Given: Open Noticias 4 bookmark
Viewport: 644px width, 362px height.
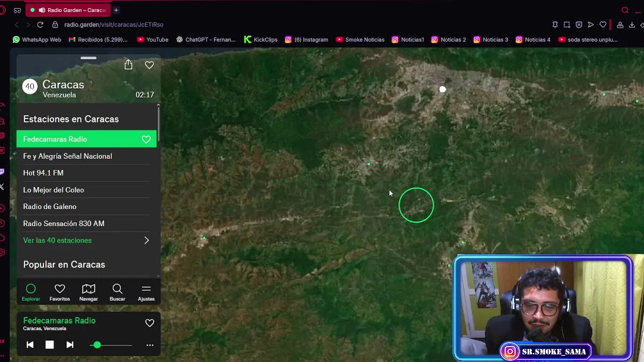Looking at the screenshot, I should 533,40.
